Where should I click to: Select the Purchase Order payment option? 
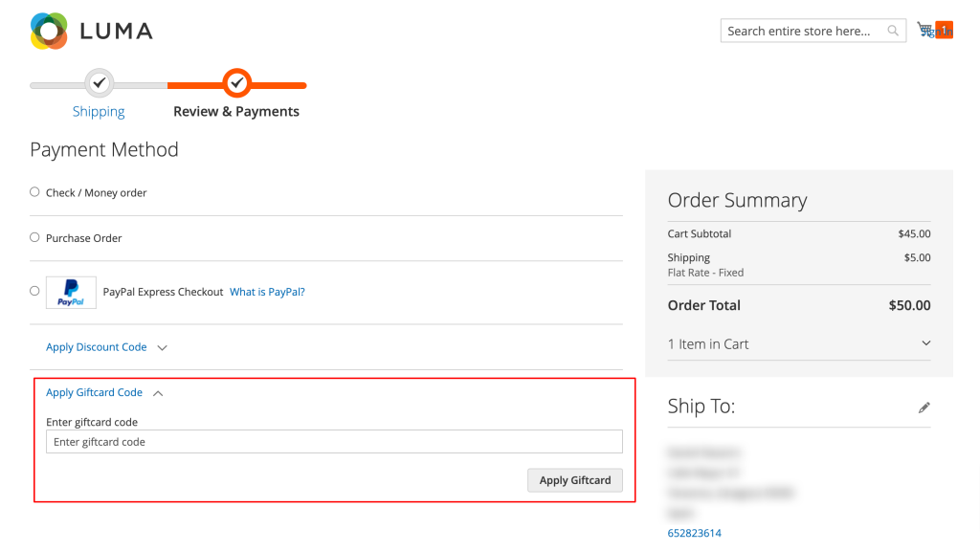[x=35, y=237]
